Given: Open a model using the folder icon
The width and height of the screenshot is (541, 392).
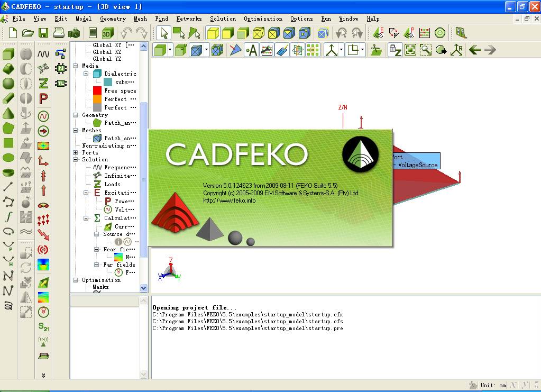Looking at the screenshot, I should pos(27,33).
